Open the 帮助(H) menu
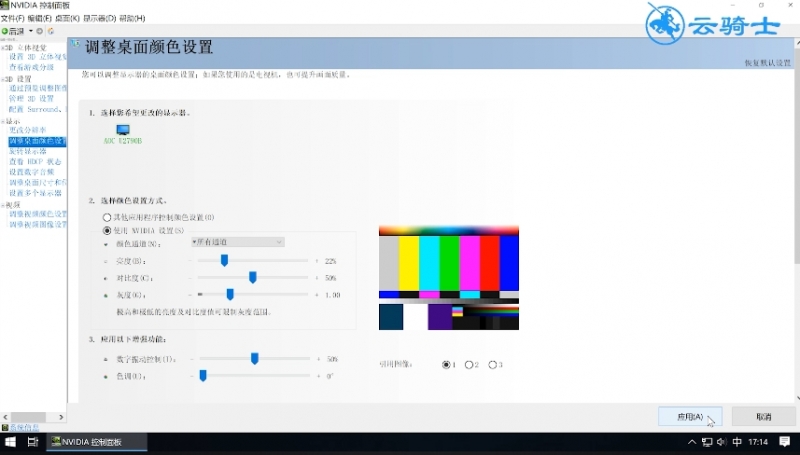Screen dimensions: 800x455 132,18
